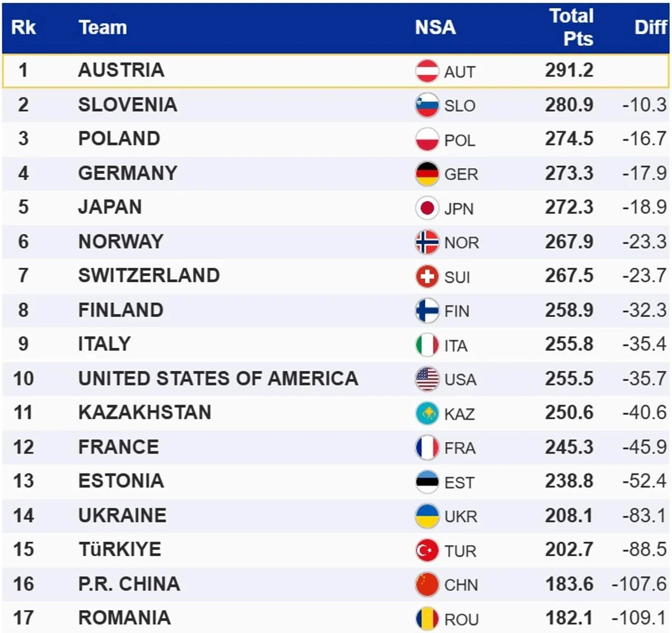Click the NSA column header
The width and height of the screenshot is (672, 633).
pos(435,27)
